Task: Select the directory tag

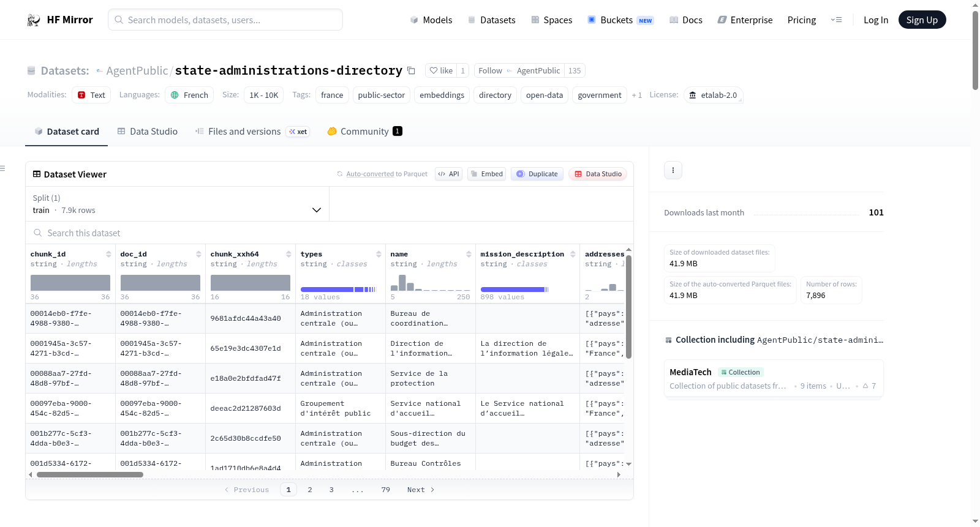Action: (x=495, y=95)
